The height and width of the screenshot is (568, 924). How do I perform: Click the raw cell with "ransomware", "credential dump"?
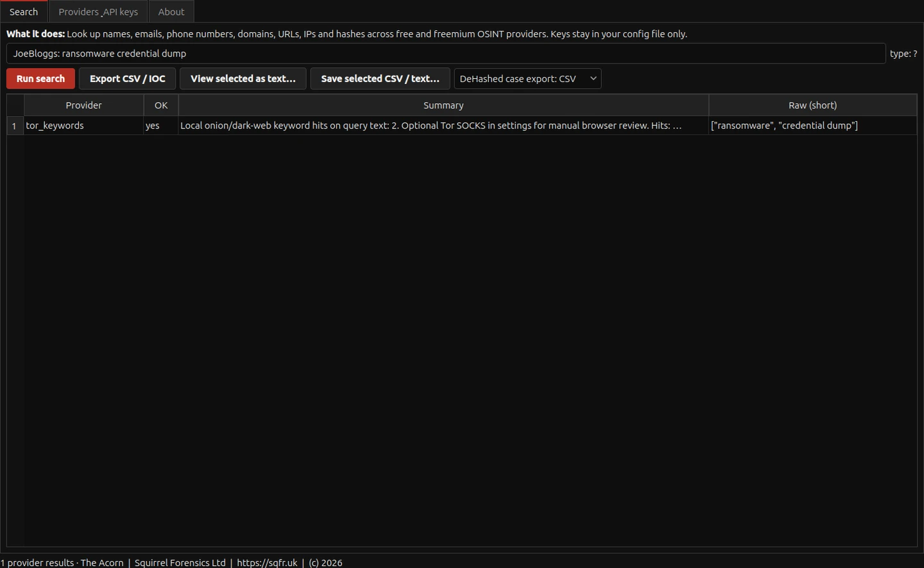tap(812, 126)
